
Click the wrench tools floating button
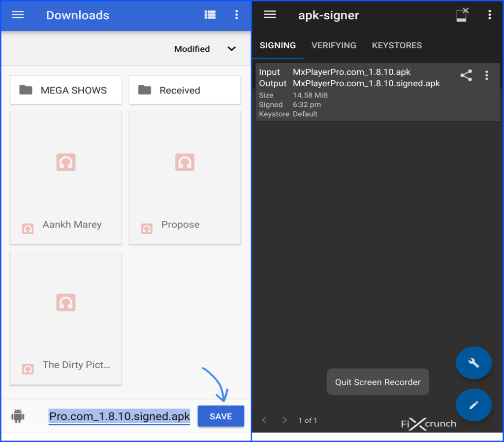coord(473,363)
